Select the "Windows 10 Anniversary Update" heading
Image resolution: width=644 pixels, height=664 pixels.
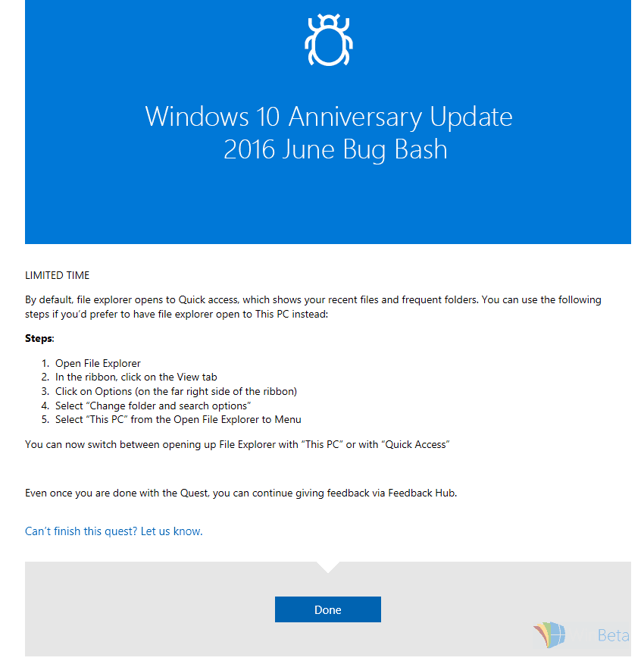tap(329, 116)
